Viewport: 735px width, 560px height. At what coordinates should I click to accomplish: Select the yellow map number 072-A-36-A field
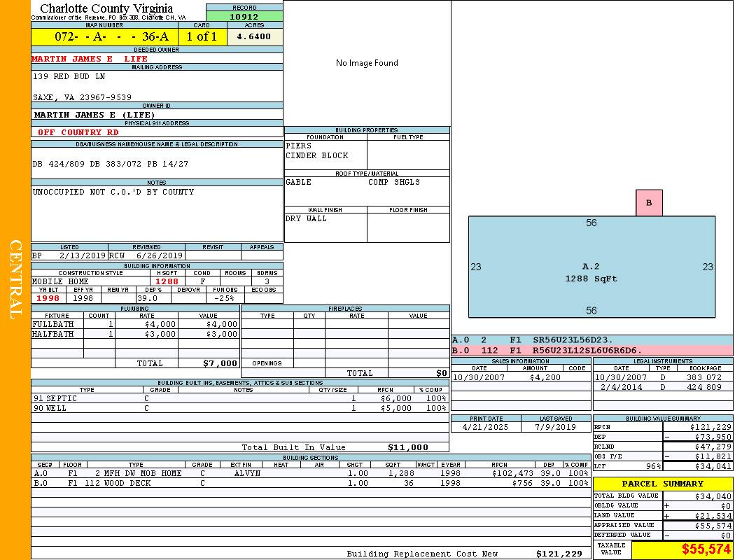[x=104, y=36]
